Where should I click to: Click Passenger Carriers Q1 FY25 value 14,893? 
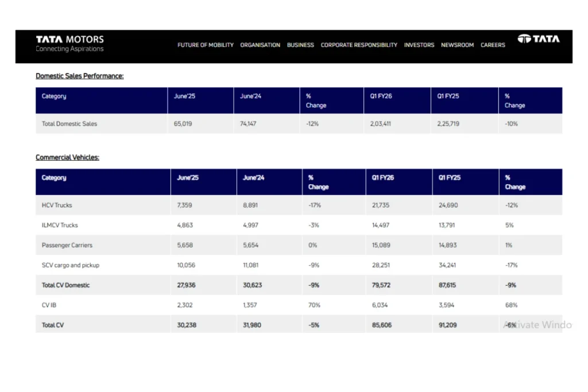[447, 245]
